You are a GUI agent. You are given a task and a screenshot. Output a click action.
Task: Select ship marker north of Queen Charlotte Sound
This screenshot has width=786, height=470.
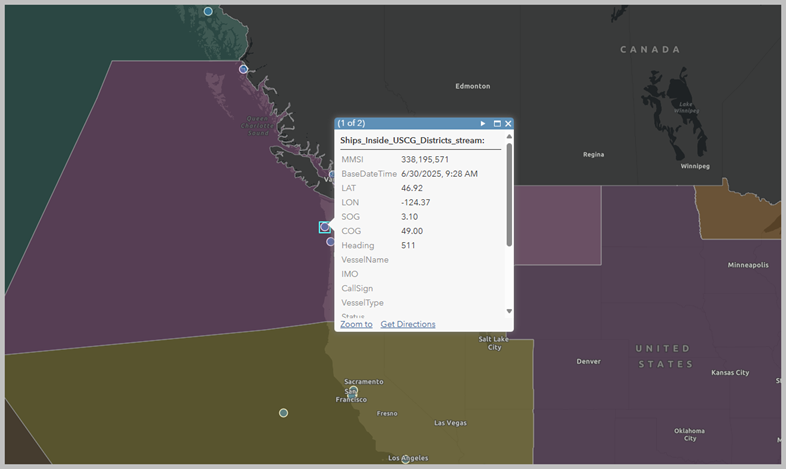coord(243,69)
